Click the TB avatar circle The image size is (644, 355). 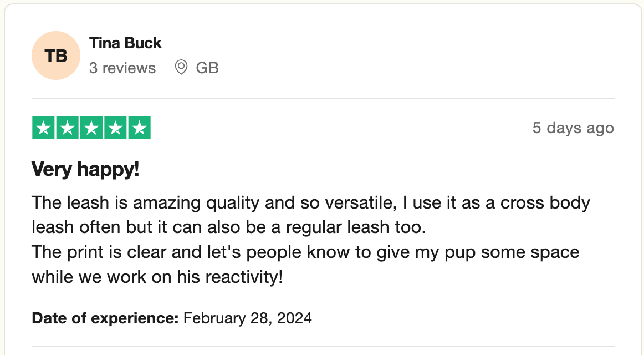click(x=56, y=55)
